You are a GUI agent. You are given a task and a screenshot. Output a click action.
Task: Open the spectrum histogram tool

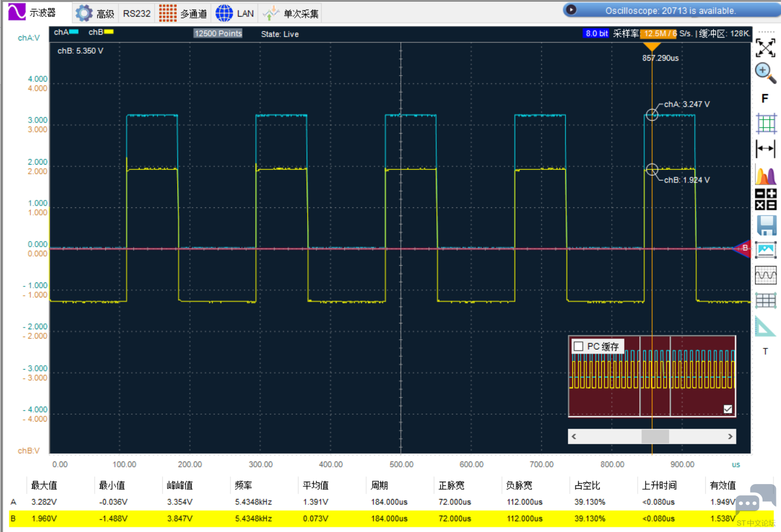coord(765,174)
